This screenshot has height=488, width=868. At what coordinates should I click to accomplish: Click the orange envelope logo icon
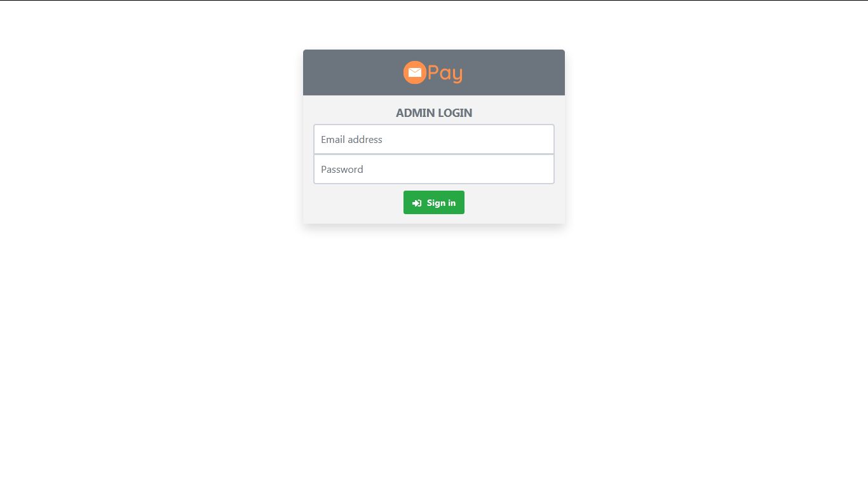click(415, 72)
